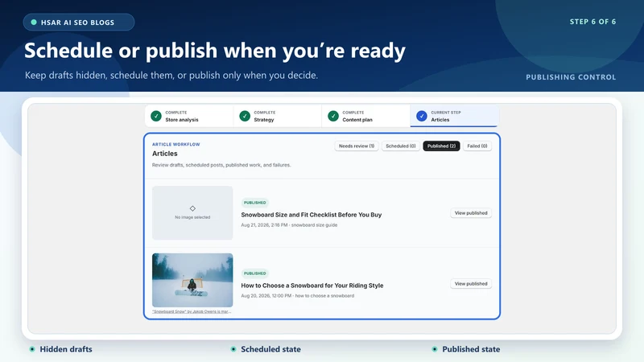Click the Scheduled state label
Image resolution: width=644 pixels, height=362 pixels.
[270, 349]
